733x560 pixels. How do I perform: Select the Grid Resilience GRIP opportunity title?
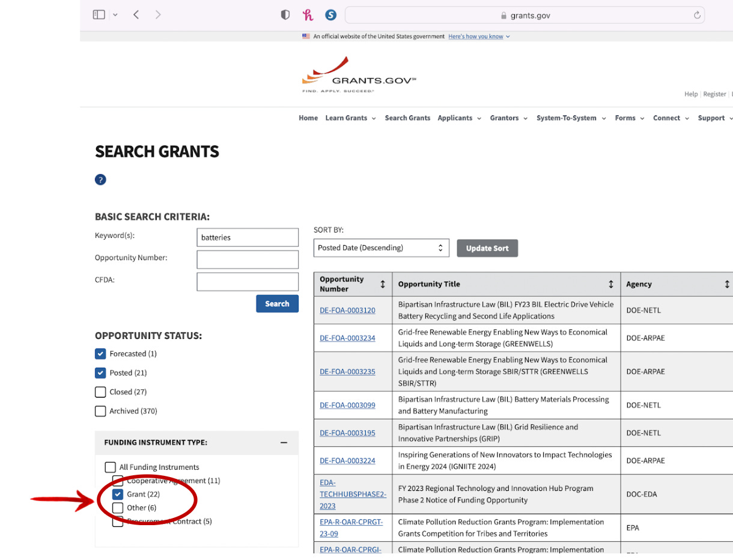point(488,433)
